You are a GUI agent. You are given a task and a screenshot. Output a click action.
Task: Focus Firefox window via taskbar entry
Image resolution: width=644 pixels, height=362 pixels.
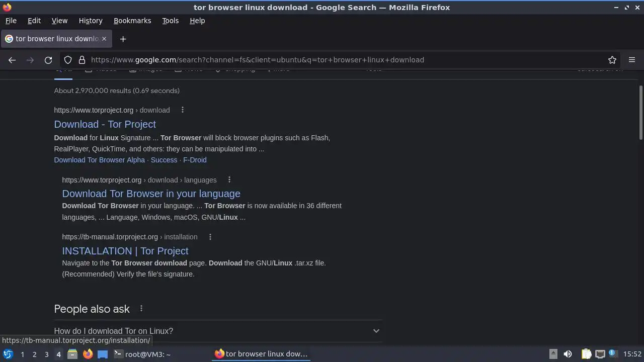click(262, 354)
